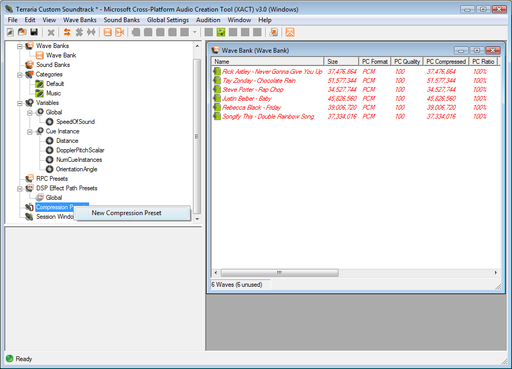Save the project with the floppy disk icon
The width and height of the screenshot is (512, 369).
pyautogui.click(x=34, y=32)
